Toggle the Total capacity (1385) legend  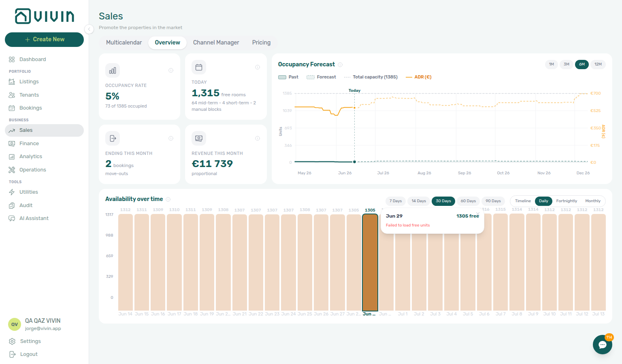(371, 77)
